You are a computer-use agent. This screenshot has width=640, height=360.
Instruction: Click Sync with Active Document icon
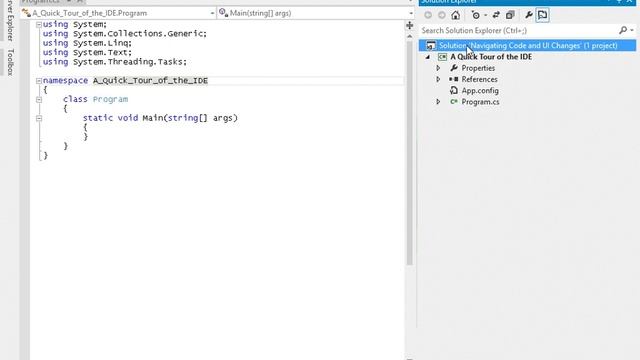coord(496,15)
